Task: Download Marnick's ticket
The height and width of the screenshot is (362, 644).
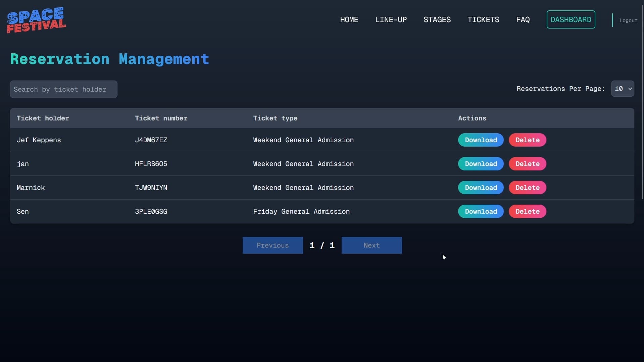Action: (481, 188)
